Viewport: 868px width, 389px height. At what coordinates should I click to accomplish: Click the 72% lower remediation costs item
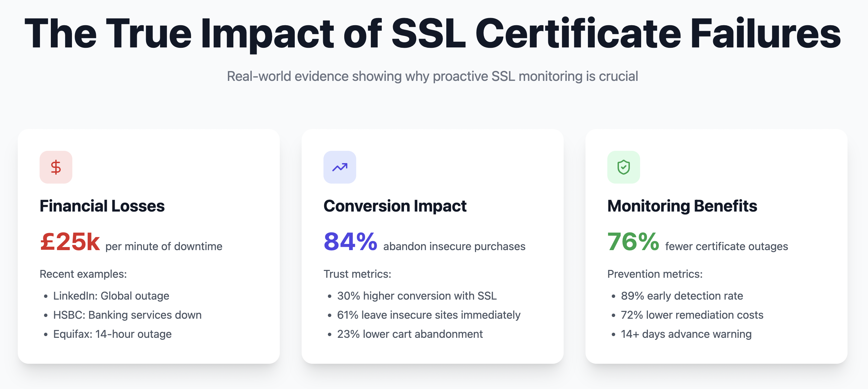tap(692, 315)
